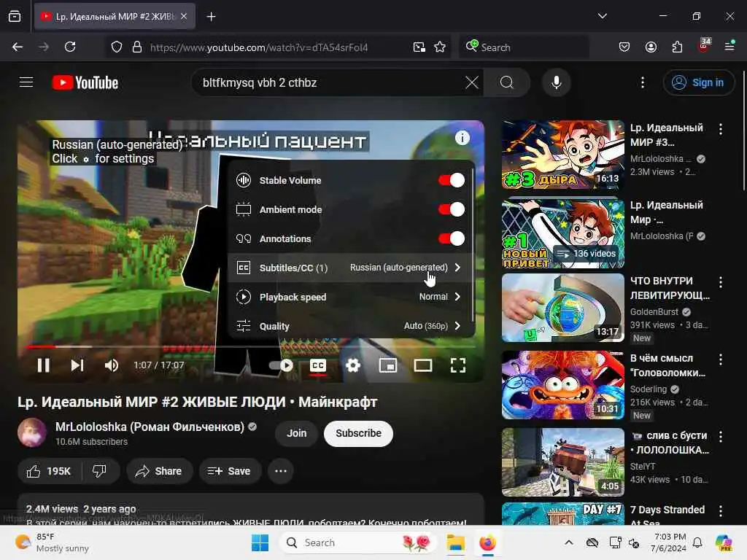747x560 pixels.
Task: Share this video
Action: [x=159, y=471]
